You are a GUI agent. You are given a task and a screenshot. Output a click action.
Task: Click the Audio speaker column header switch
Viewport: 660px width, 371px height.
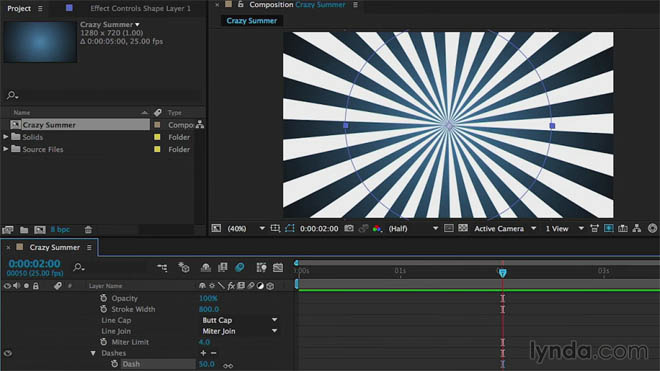click(17, 286)
